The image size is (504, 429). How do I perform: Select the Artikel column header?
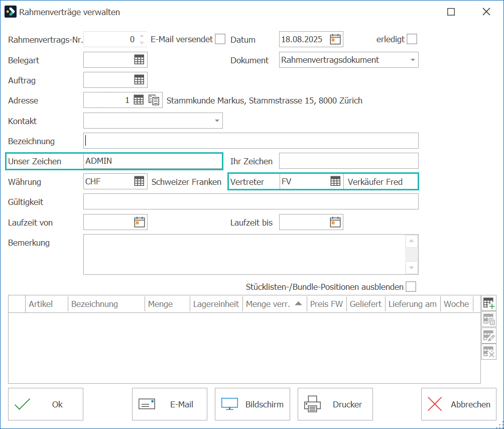tap(47, 304)
